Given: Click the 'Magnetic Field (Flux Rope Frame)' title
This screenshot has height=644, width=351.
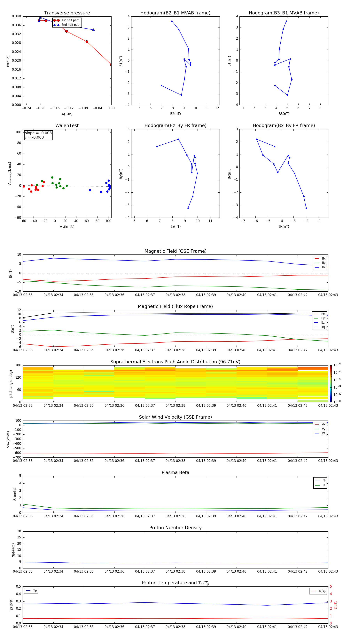Looking at the screenshot, I should [x=175, y=307].
